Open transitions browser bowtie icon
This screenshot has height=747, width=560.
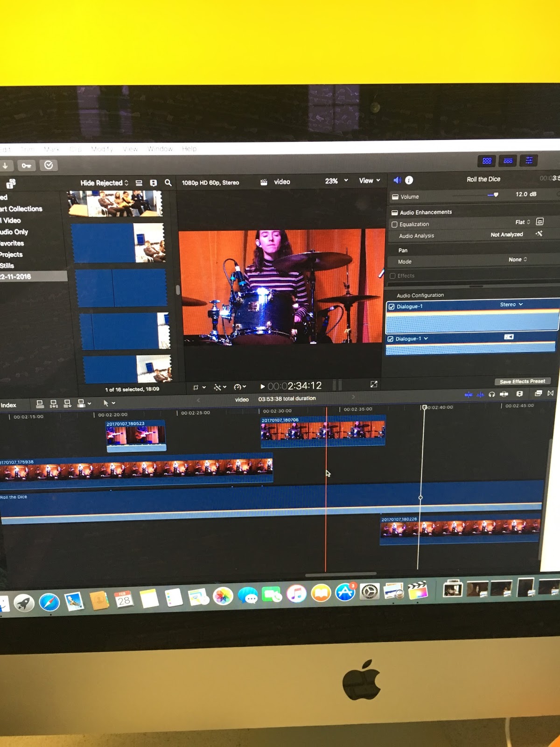point(551,393)
